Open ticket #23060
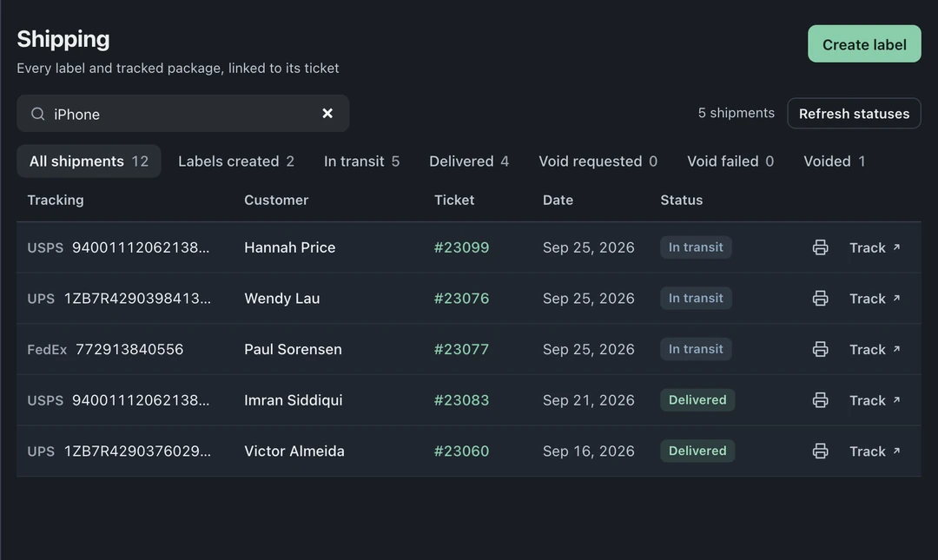The height and width of the screenshot is (560, 938). coord(461,451)
